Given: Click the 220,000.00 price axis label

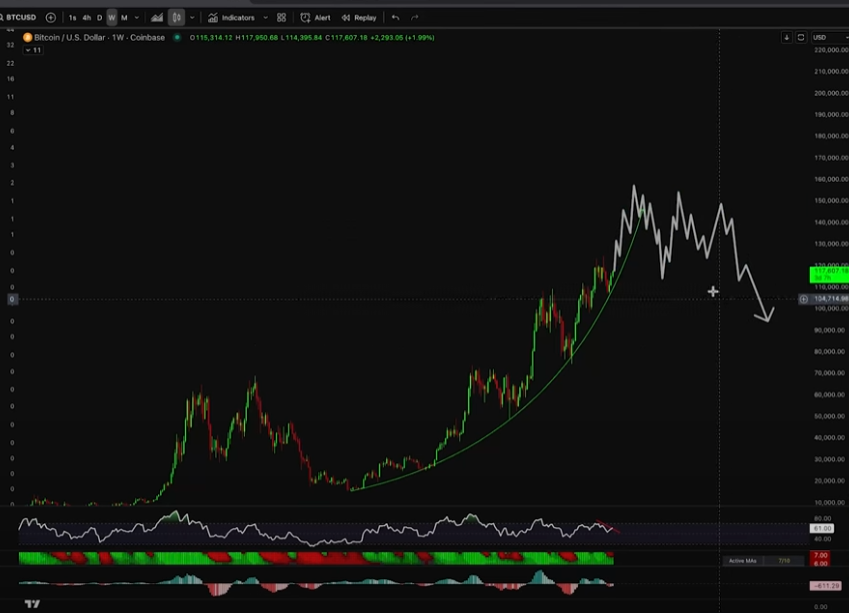Looking at the screenshot, I should (x=831, y=50).
